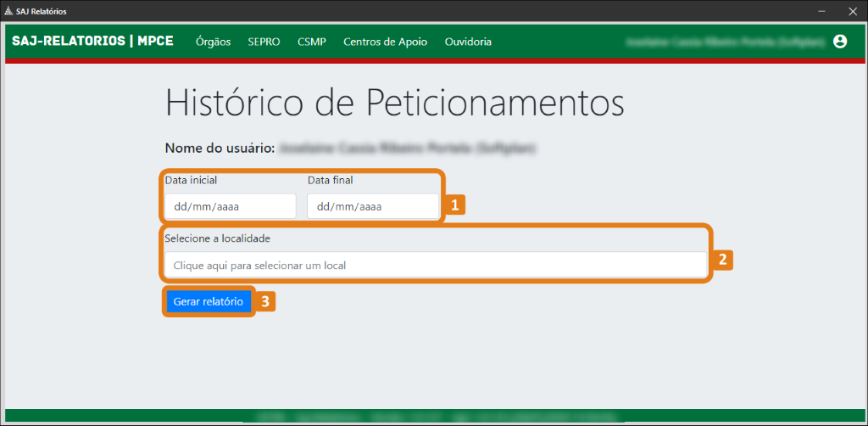Go to SAJ-RELATORIOS | MPCE home link
Screen dimensions: 868x426
point(93,42)
